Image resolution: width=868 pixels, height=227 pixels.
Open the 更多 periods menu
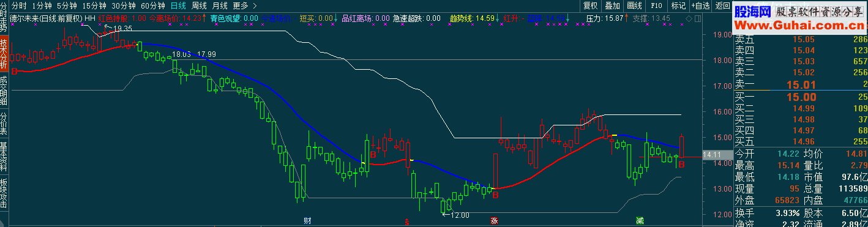point(240,6)
